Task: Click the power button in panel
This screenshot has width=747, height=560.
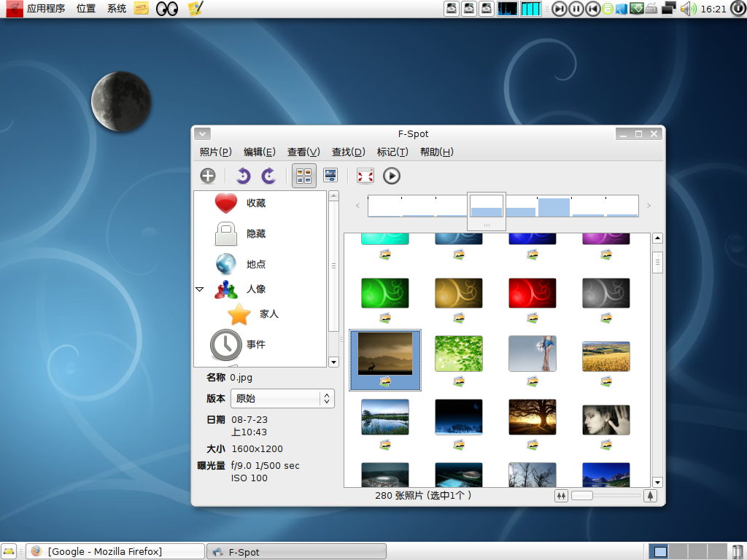Action: (x=738, y=9)
